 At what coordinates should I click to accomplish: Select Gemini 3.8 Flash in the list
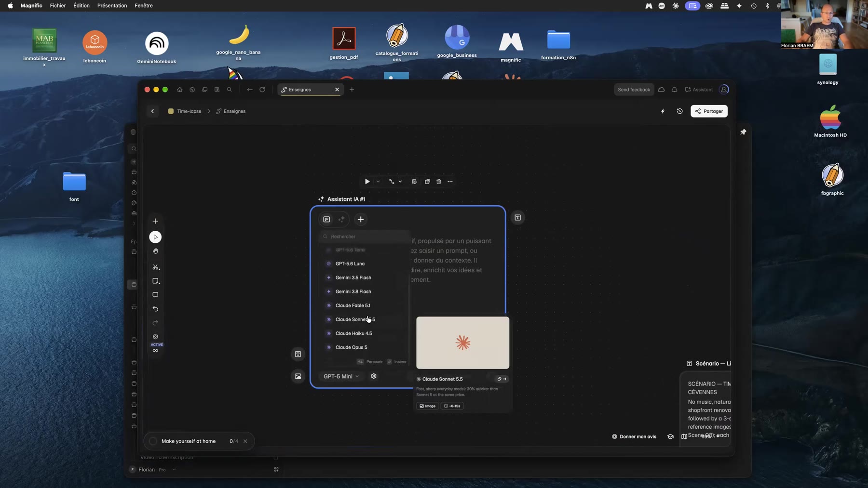[364, 291]
